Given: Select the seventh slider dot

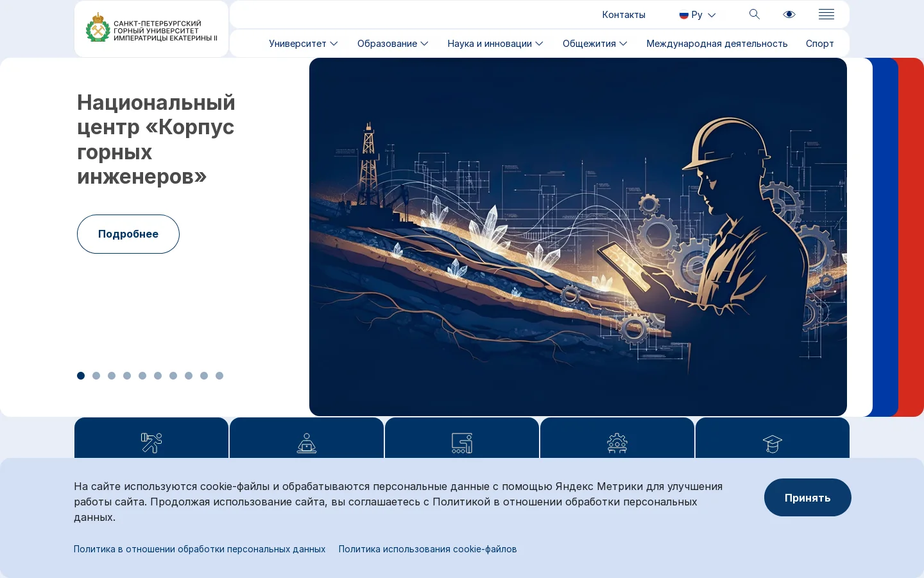Looking at the screenshot, I should 173,376.
